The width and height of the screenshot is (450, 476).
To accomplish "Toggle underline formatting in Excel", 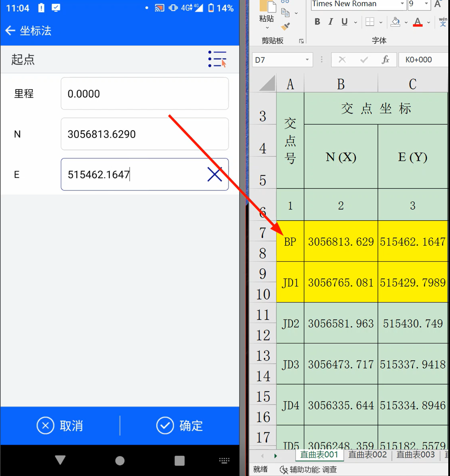I will (x=344, y=22).
